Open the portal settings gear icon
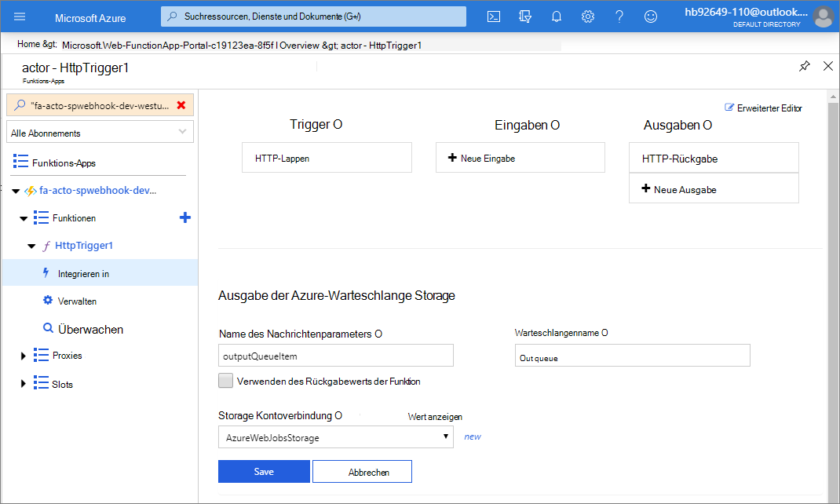This screenshot has height=504, width=840. (x=588, y=16)
